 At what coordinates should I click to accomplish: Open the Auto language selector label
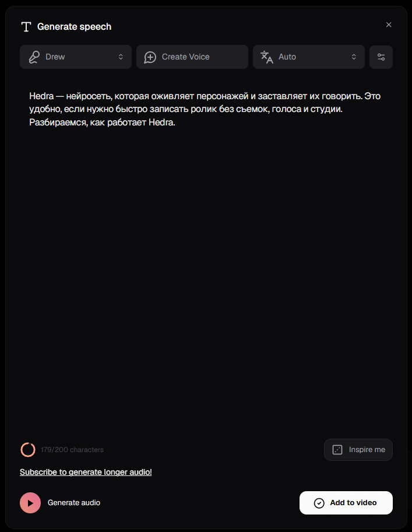tap(287, 57)
